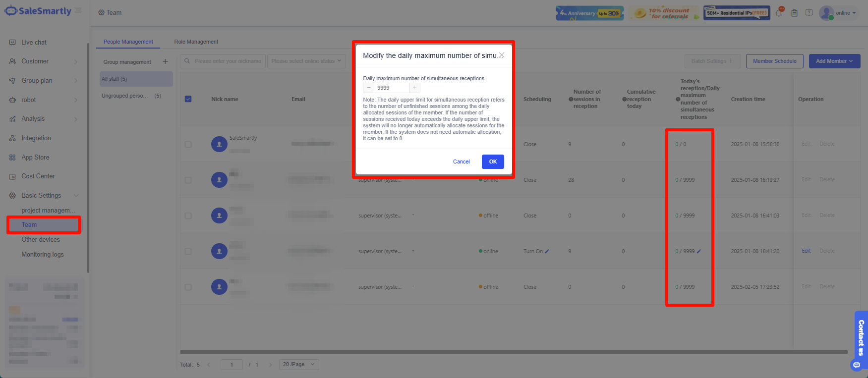
Task: Open Monitoring logs in sidebar
Action: (43, 255)
